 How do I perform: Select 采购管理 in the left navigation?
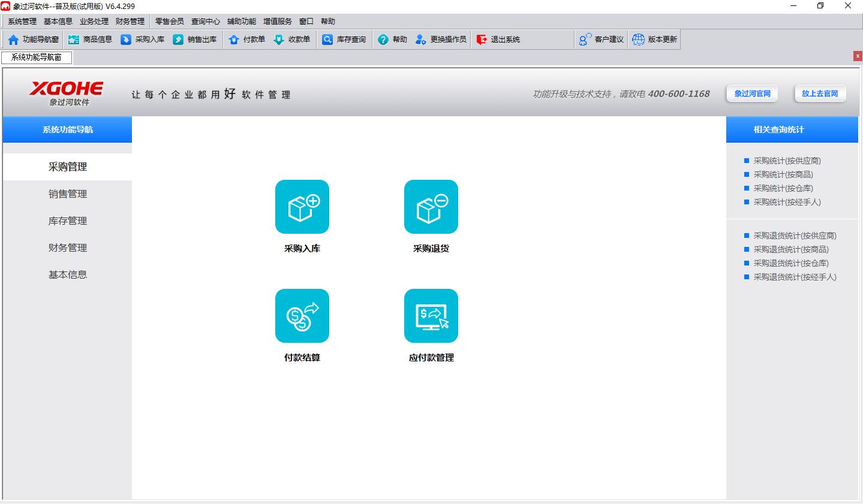pyautogui.click(x=67, y=167)
